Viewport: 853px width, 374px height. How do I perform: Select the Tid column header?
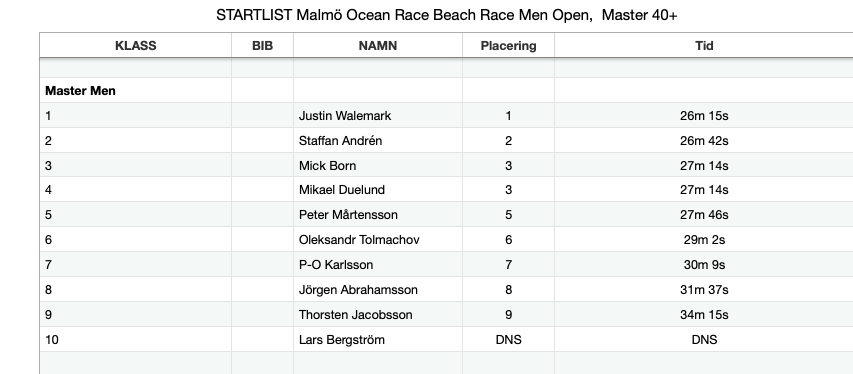pyautogui.click(x=704, y=45)
